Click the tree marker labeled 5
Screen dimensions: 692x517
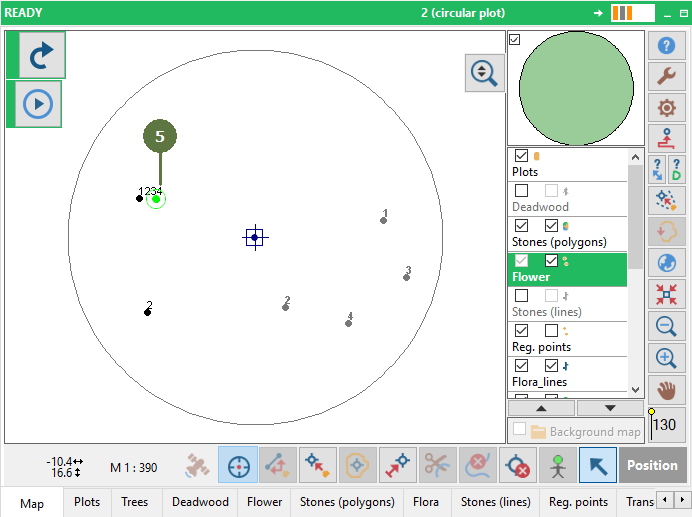click(x=160, y=136)
